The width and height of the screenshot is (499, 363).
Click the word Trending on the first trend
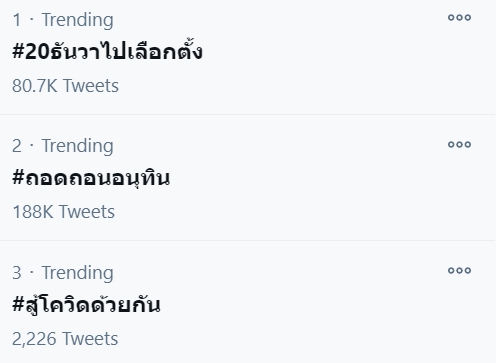[x=77, y=20]
